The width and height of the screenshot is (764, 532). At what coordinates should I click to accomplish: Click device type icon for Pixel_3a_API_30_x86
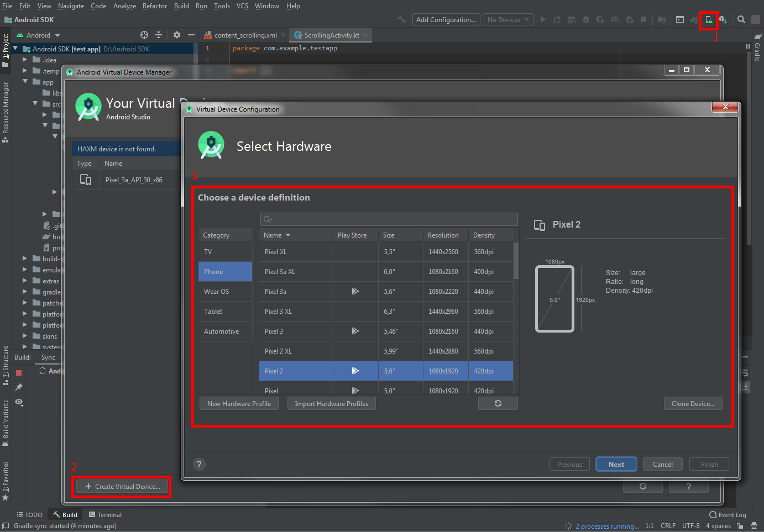[86, 180]
